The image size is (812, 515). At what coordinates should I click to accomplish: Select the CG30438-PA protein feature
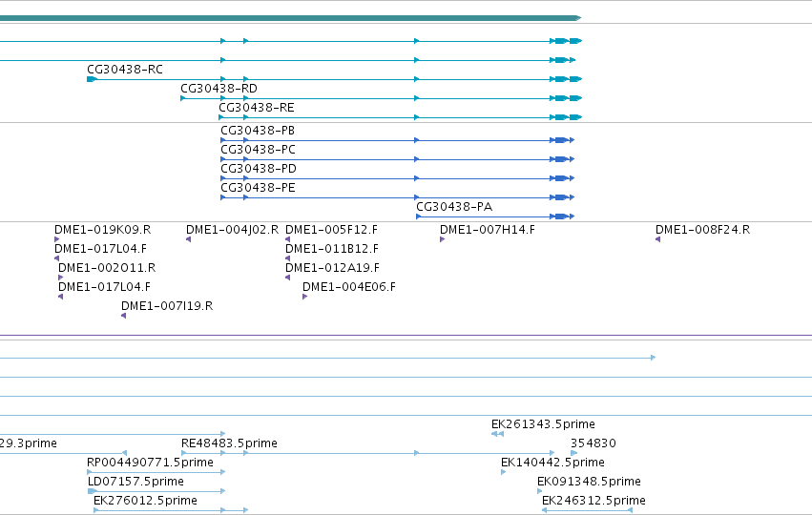495,216
